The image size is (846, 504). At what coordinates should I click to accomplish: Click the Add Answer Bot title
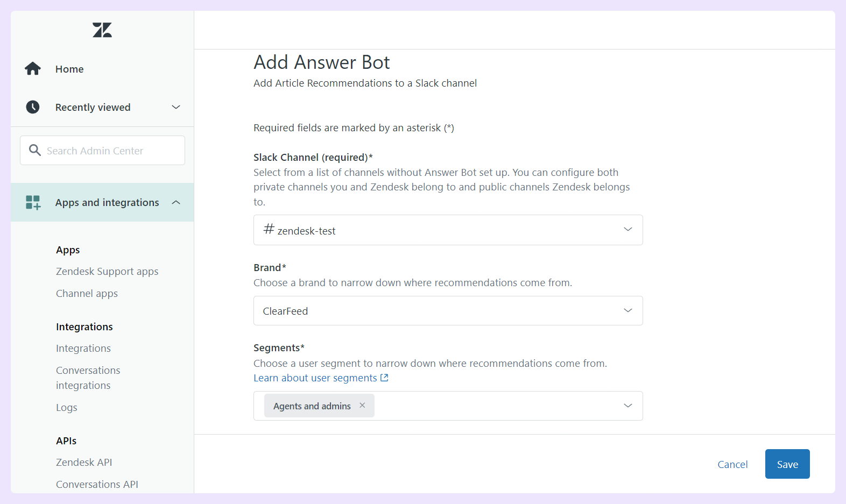(x=322, y=62)
